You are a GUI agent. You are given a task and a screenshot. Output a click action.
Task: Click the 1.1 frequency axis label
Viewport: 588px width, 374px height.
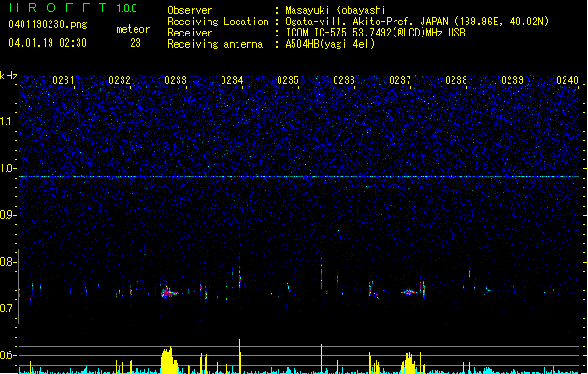(x=8, y=122)
